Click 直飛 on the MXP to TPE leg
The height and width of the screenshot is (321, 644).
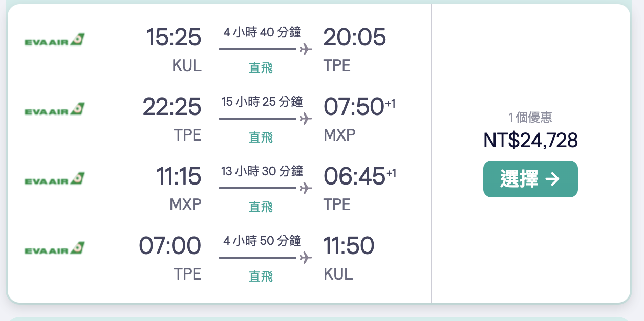pyautogui.click(x=261, y=207)
